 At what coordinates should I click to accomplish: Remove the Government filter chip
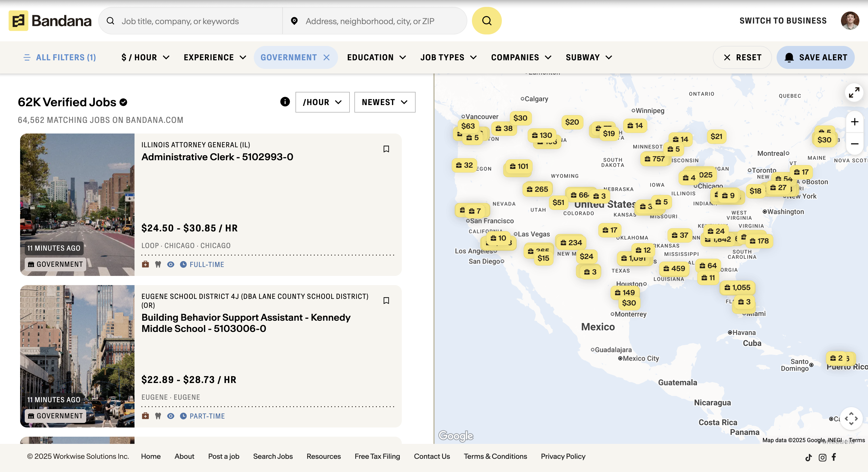tap(327, 58)
